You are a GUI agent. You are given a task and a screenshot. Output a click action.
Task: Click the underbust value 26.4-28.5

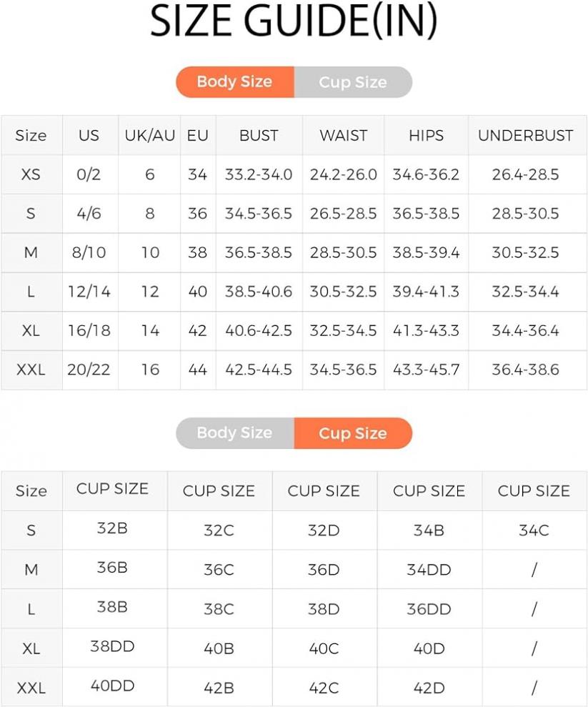525,174
